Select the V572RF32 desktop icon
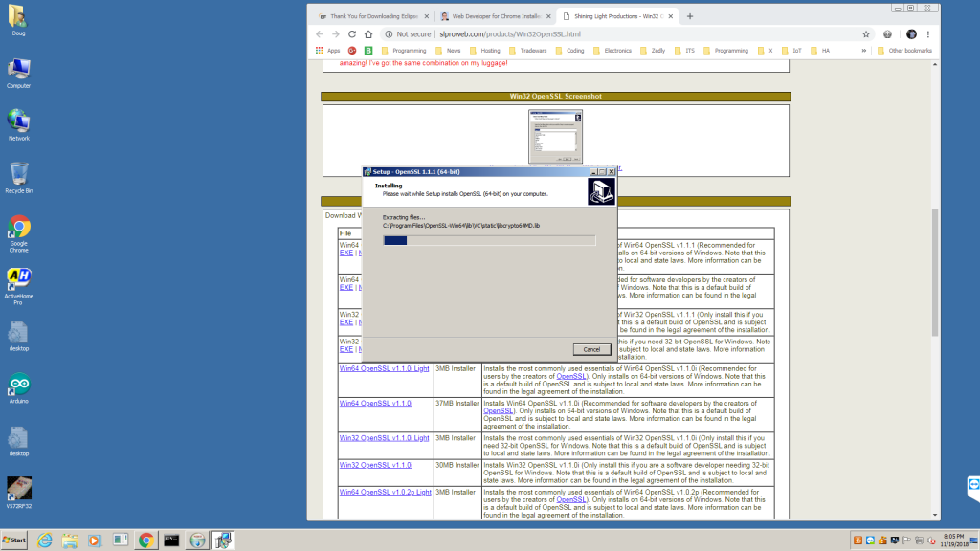Image resolution: width=980 pixels, height=551 pixels. 19,493
